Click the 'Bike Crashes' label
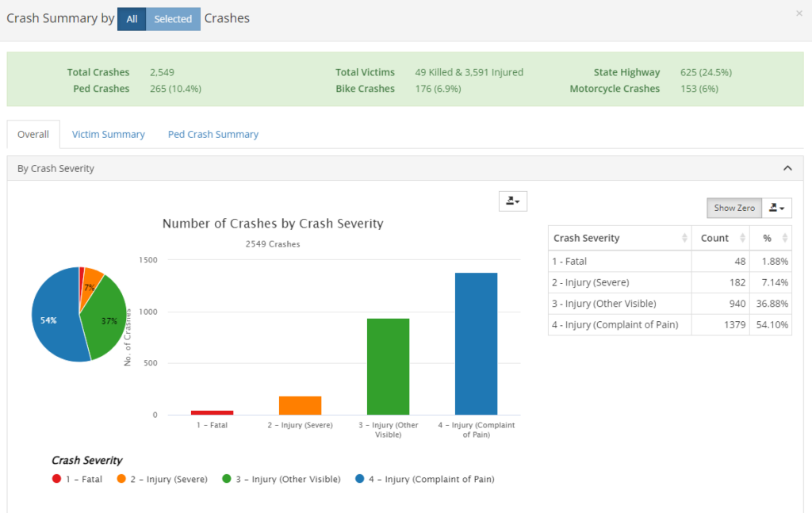Image resolution: width=812 pixels, height=513 pixels. (365, 89)
